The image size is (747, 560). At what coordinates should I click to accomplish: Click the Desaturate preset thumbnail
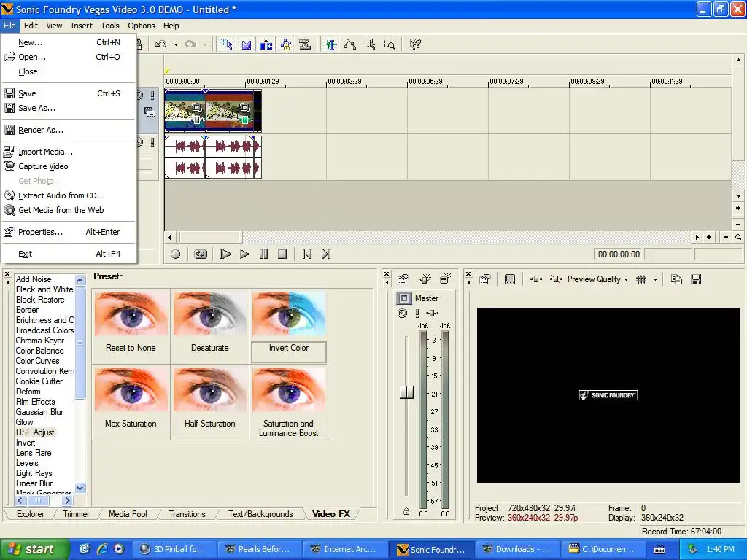coord(209,314)
